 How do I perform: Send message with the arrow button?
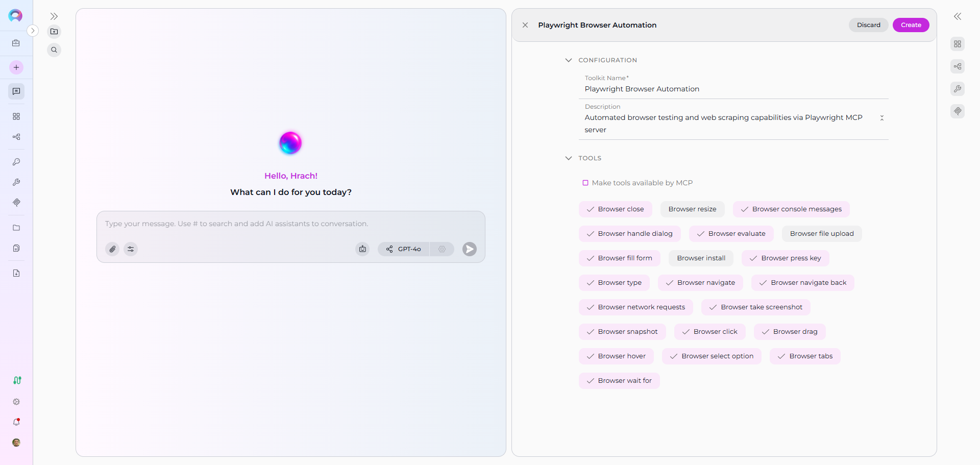click(469, 249)
